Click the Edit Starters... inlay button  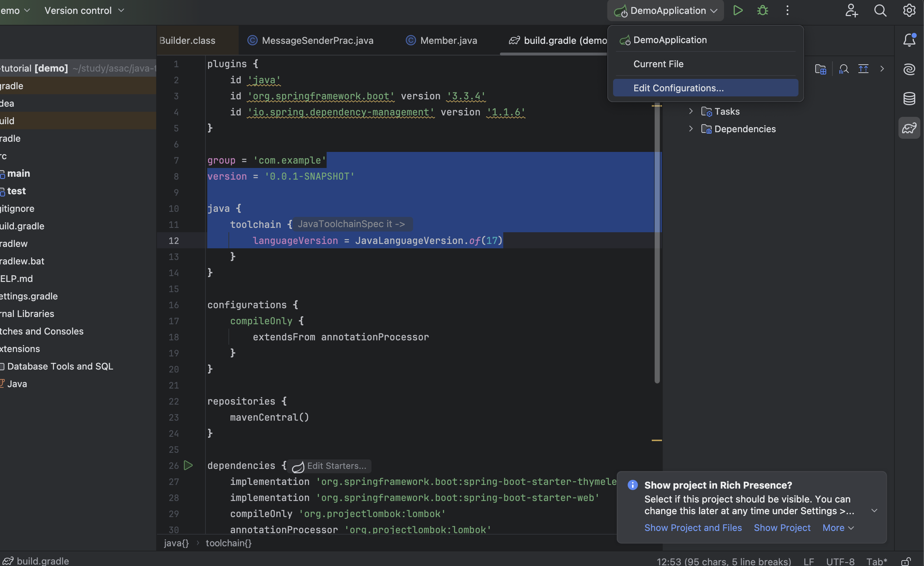coord(330,466)
